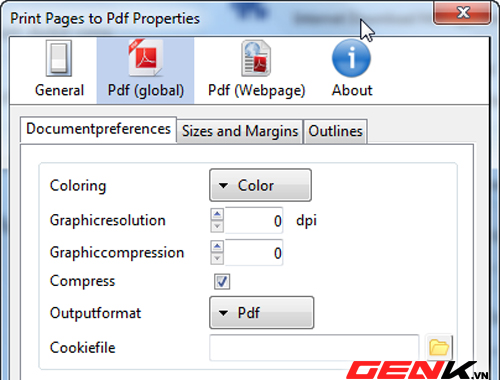Decrease Graphicresolution with down arrow

tap(217, 226)
